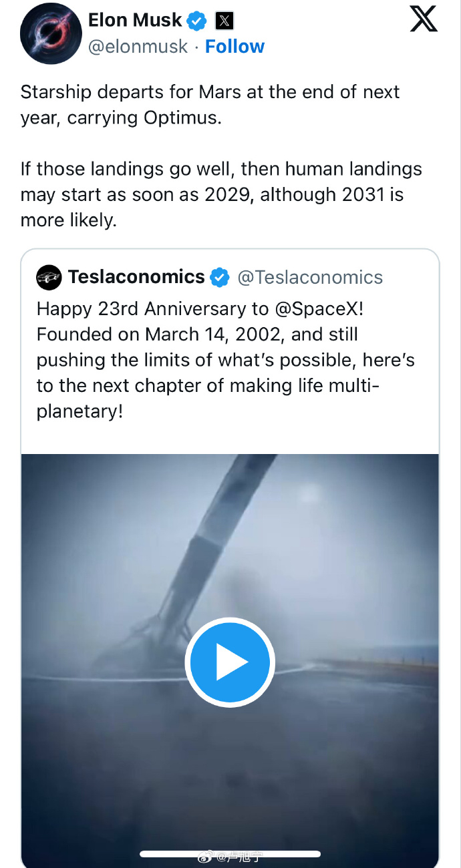461x868 pixels.
Task: Follow the elonmusk account
Action: (x=235, y=47)
